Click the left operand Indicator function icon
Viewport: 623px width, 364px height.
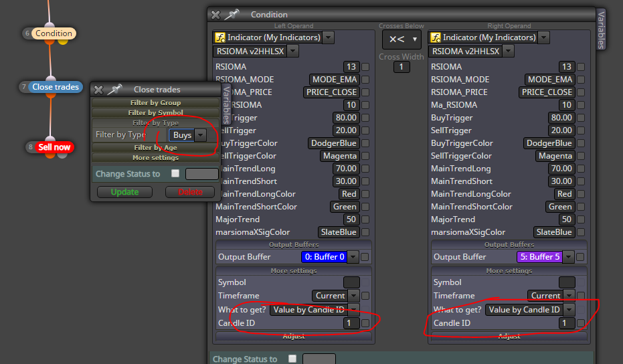[219, 37]
